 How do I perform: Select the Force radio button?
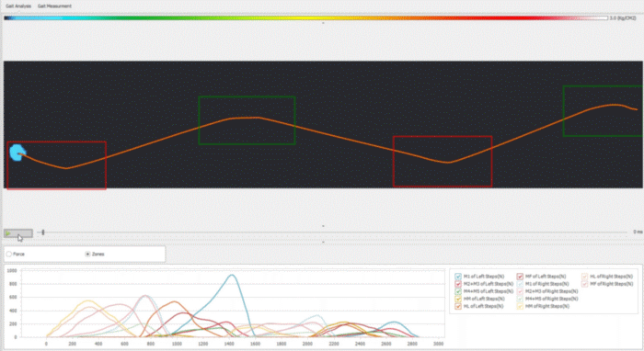[9, 255]
